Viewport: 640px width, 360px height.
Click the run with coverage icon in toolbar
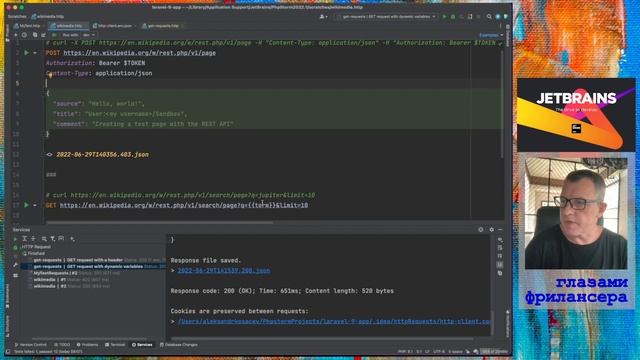[462, 17]
